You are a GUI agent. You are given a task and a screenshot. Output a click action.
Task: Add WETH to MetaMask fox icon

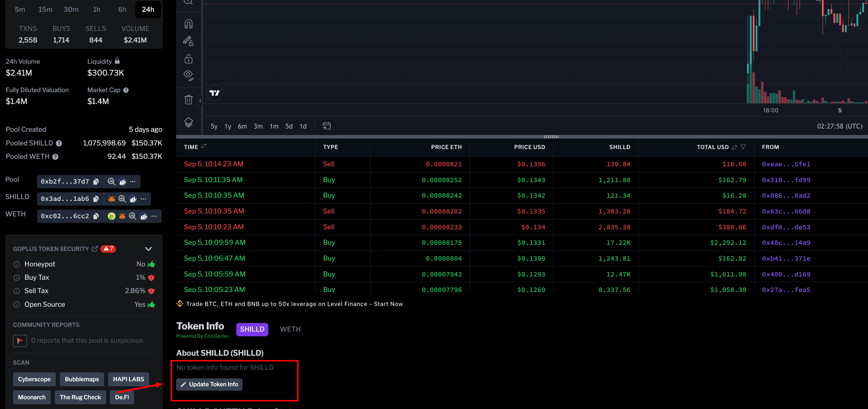pos(122,216)
